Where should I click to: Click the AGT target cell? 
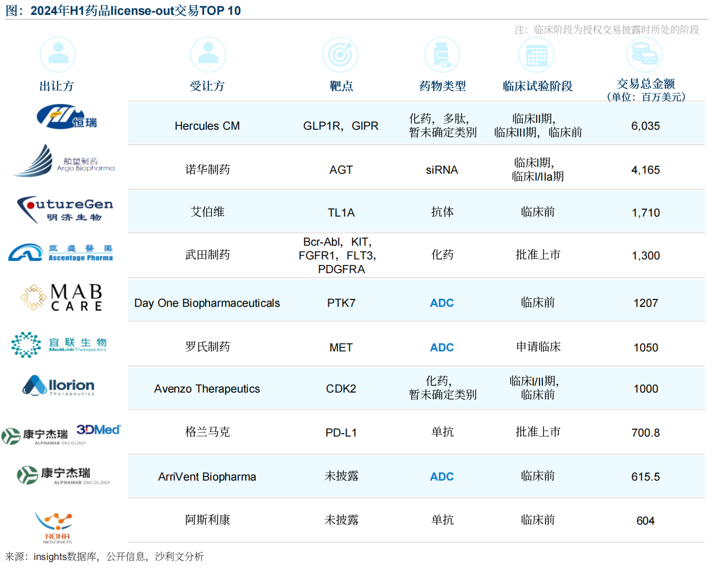click(x=341, y=170)
